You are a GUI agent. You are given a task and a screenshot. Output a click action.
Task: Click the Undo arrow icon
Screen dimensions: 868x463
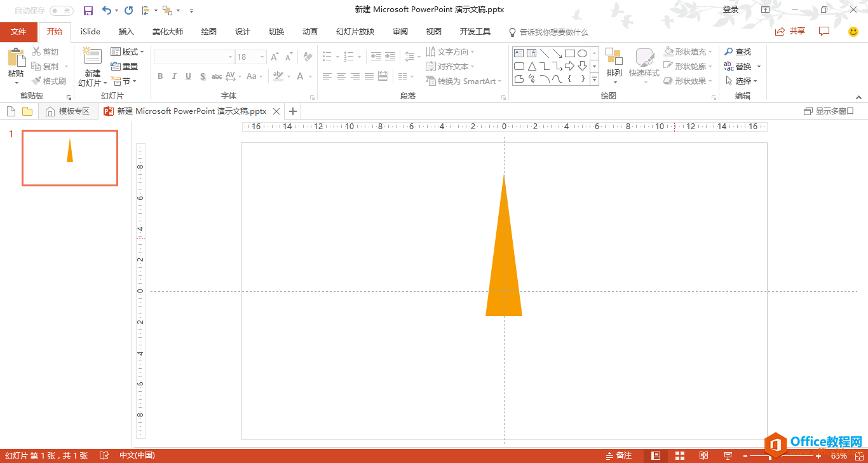pos(107,10)
